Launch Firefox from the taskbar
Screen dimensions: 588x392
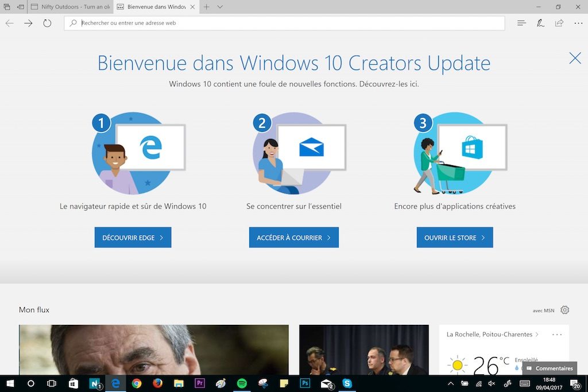point(157,383)
